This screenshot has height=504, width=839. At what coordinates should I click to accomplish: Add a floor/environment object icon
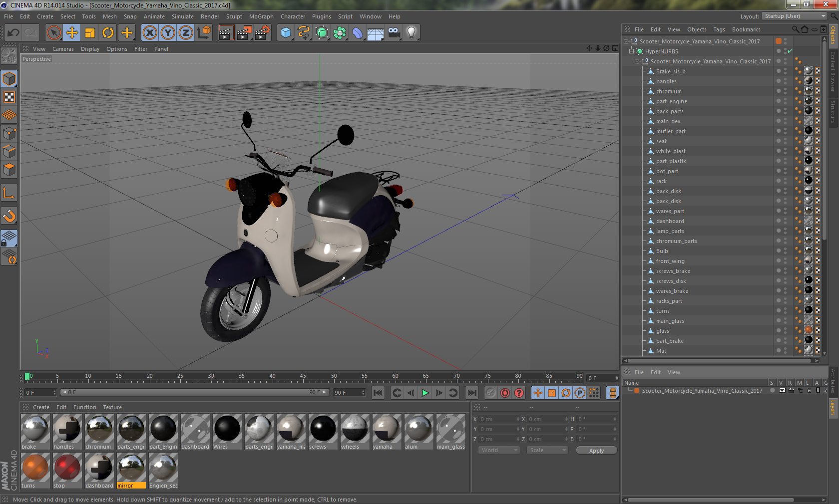tap(375, 33)
